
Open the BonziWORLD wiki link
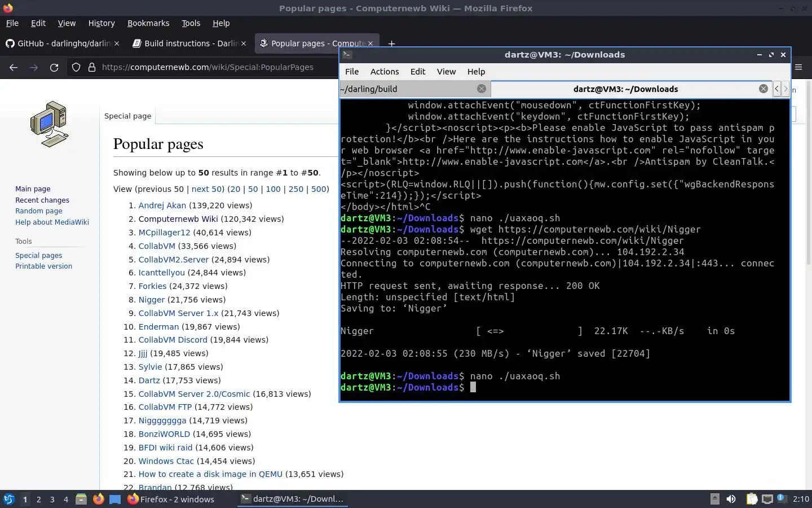[x=164, y=434]
